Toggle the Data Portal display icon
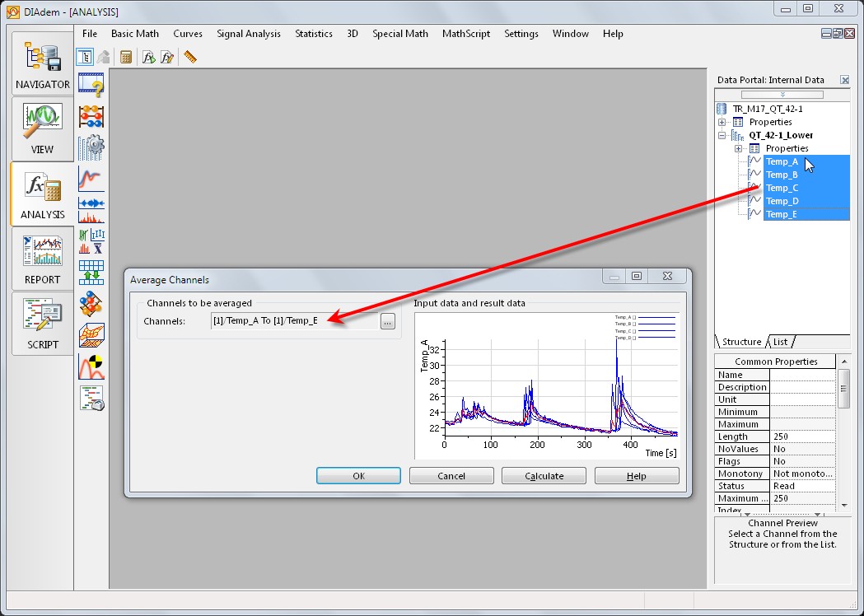The image size is (864, 616). (x=85, y=56)
